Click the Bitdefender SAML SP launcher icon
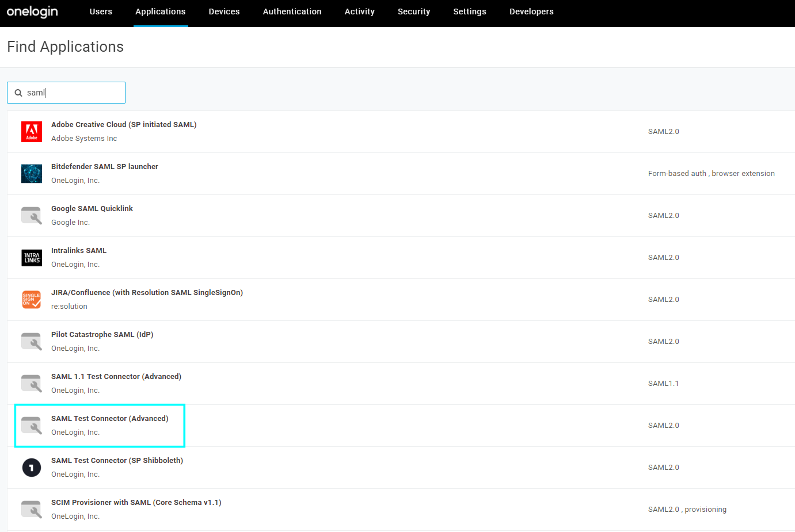Image resolution: width=795 pixels, height=532 pixels. [x=32, y=174]
